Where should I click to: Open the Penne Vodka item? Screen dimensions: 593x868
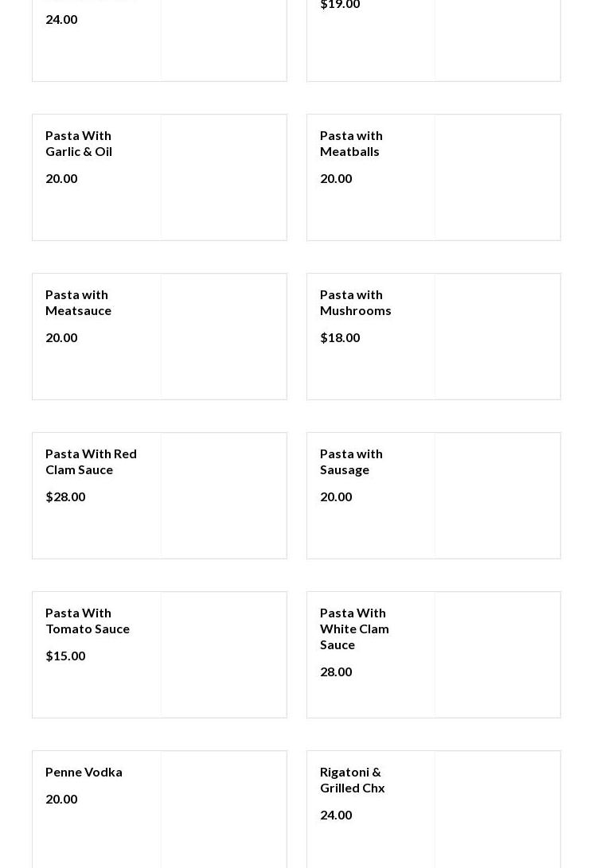click(84, 772)
